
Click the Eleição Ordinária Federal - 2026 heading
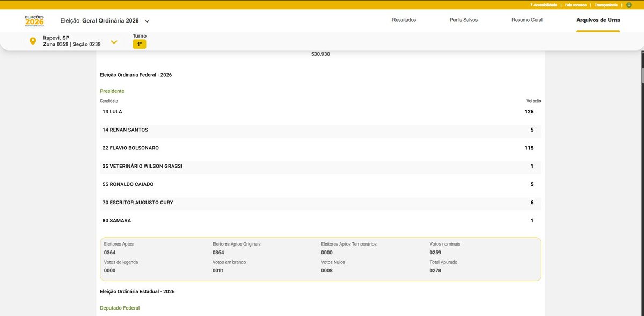136,75
